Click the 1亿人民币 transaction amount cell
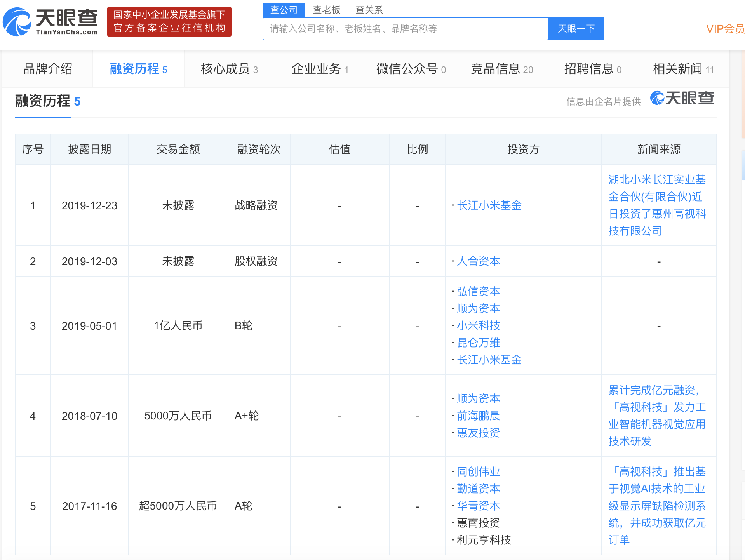The width and height of the screenshot is (745, 560). click(x=178, y=325)
